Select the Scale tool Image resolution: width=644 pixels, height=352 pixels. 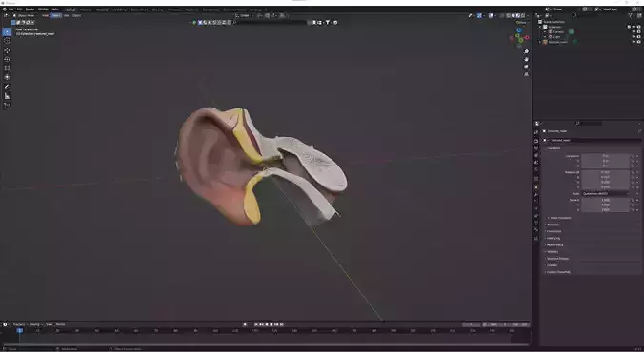point(7,68)
